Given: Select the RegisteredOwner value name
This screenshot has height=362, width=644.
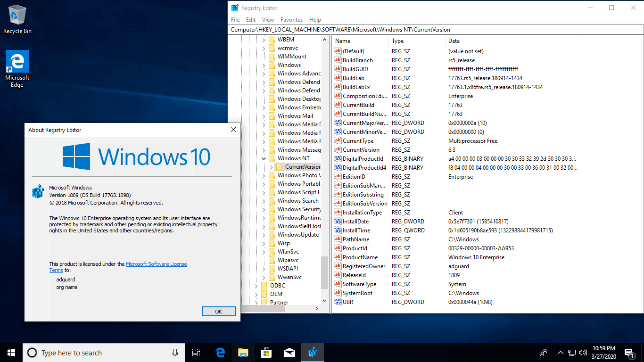Looking at the screenshot, I should click(364, 266).
